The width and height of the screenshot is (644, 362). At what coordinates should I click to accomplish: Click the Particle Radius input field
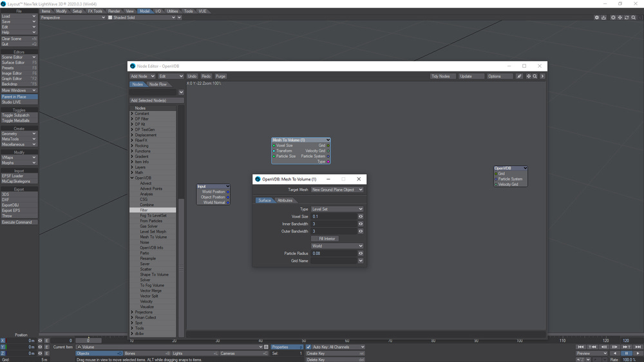coord(334,254)
